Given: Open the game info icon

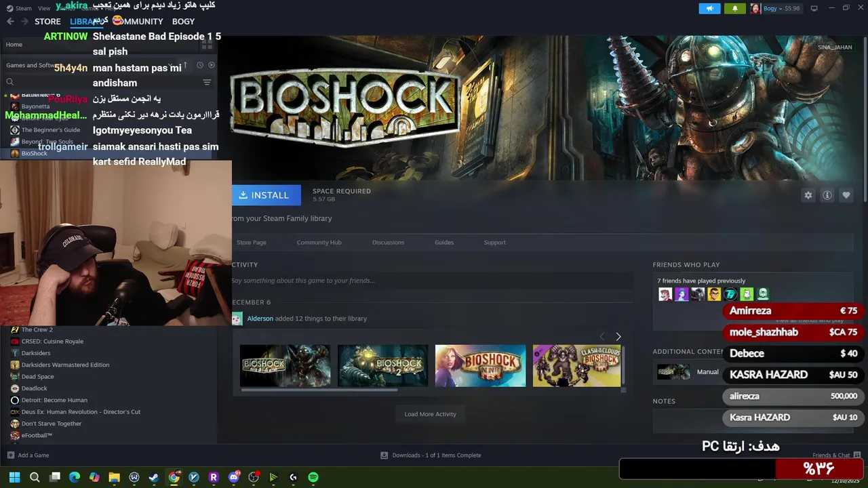Looking at the screenshot, I should pyautogui.click(x=827, y=195).
